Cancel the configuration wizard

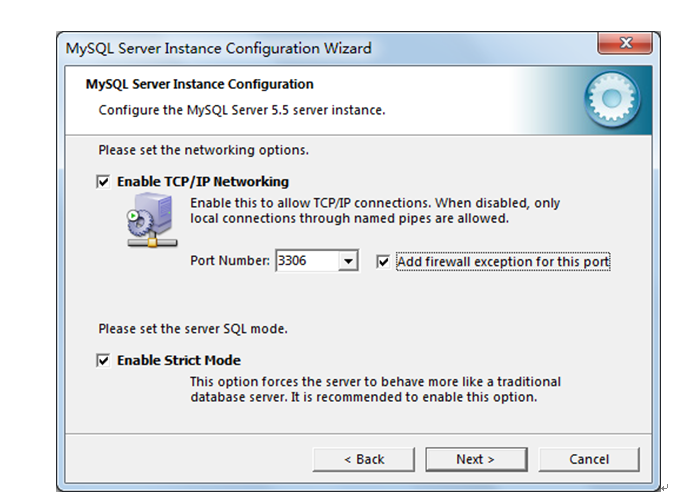(589, 459)
